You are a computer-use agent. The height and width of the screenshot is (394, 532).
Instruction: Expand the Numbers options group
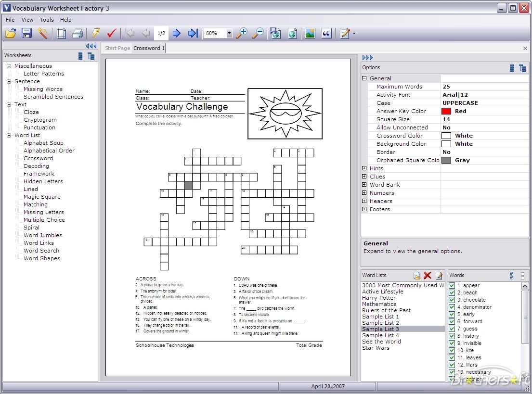364,192
